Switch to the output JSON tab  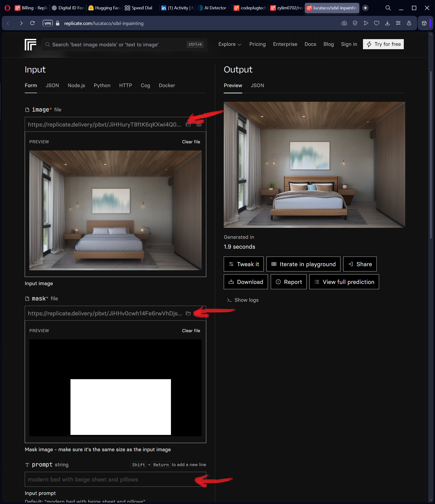point(257,85)
